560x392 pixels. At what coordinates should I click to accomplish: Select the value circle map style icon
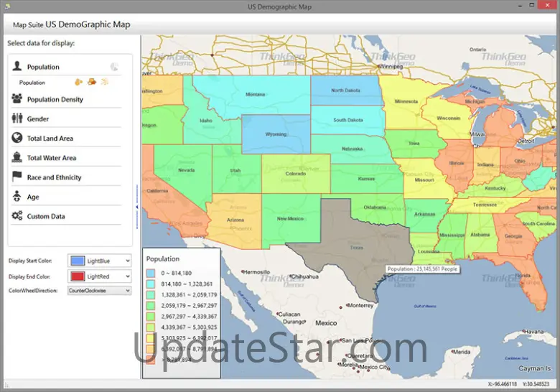click(78, 82)
